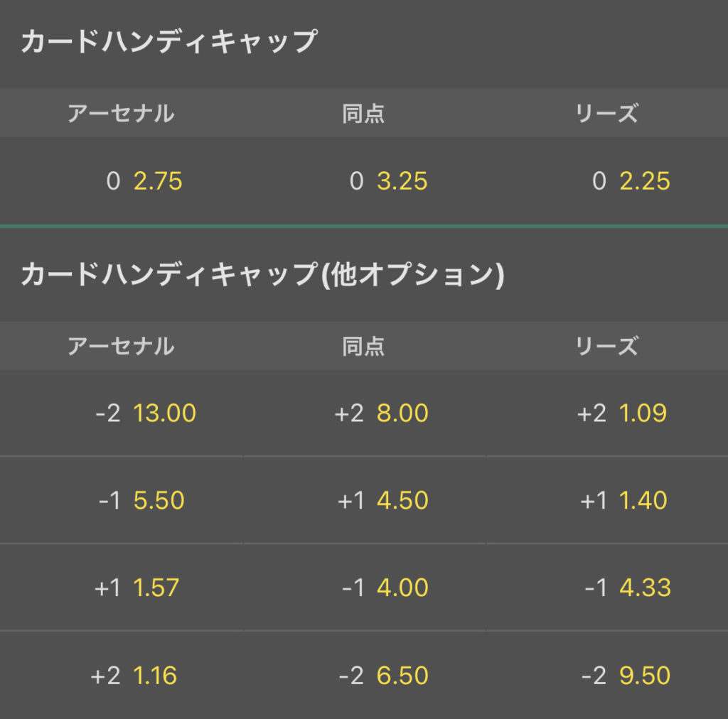Viewport: 728px width, 719px height.
Task: Pick the tie -2 option at 6.50
Action: 382,675
